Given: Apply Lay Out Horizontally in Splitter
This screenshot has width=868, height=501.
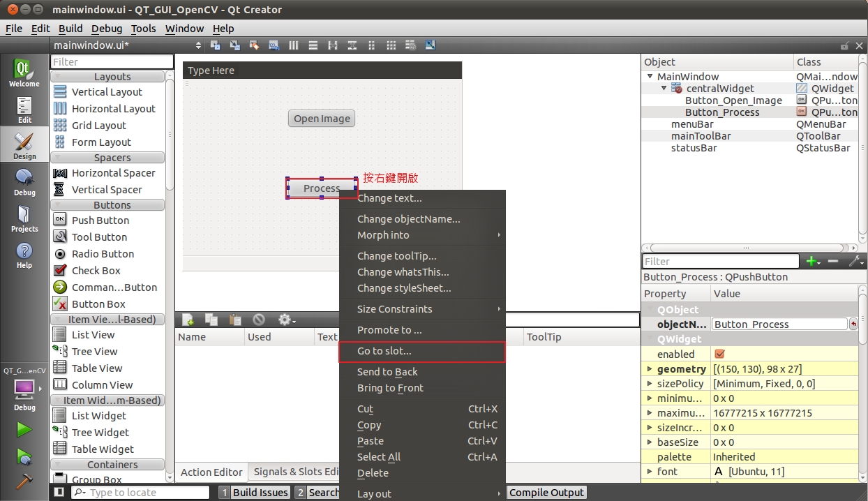Looking at the screenshot, I should [x=333, y=45].
